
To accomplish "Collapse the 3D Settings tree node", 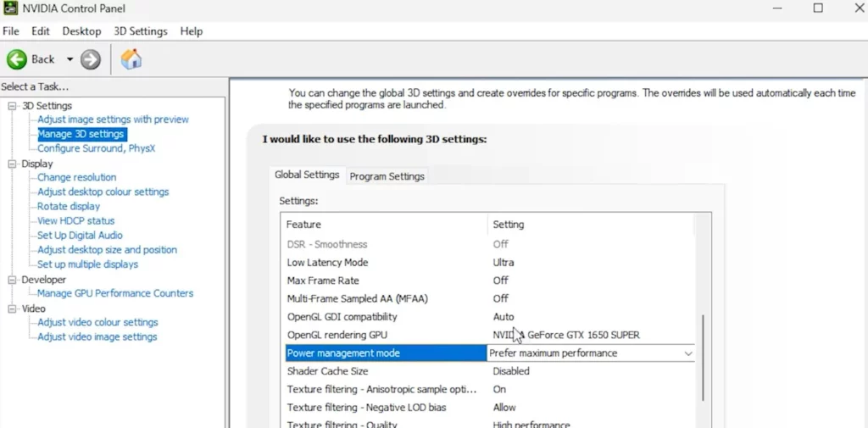I will click(x=13, y=106).
